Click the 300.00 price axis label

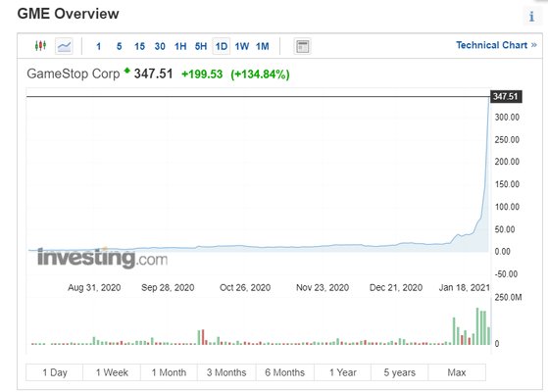click(507, 117)
